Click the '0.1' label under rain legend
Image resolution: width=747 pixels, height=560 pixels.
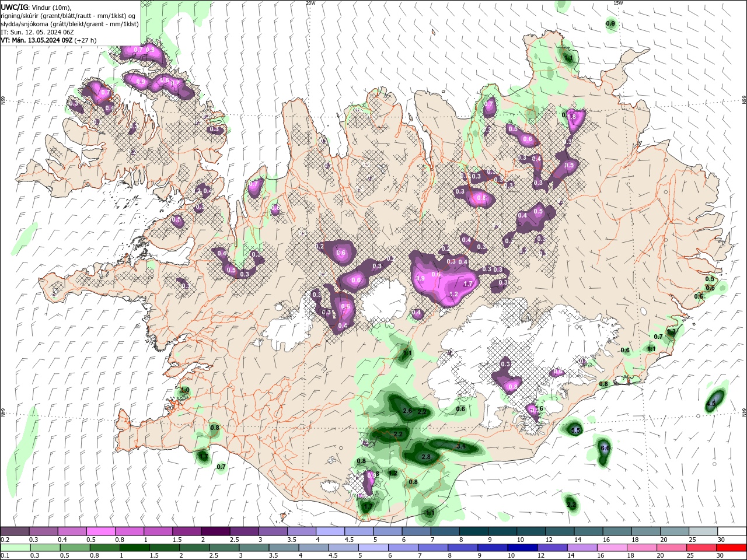(5, 556)
